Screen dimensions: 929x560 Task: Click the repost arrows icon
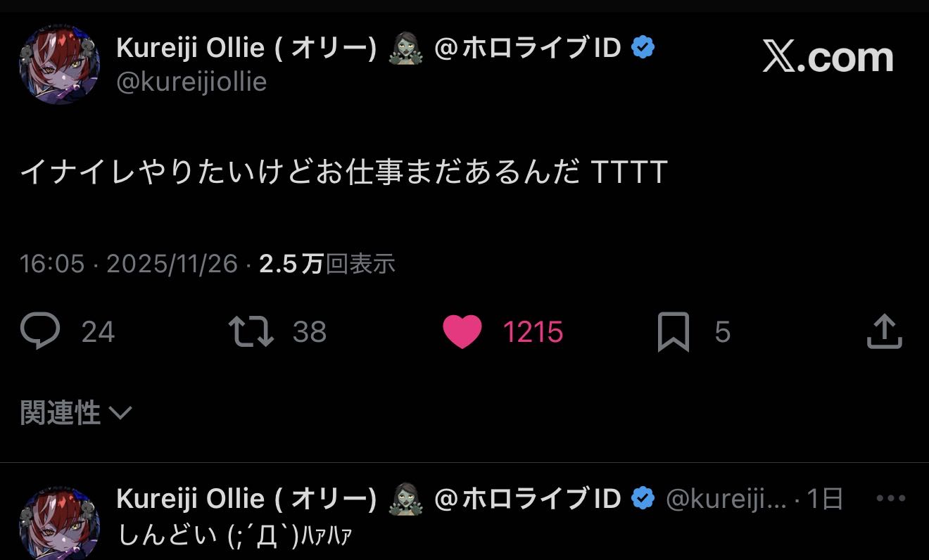(x=251, y=331)
